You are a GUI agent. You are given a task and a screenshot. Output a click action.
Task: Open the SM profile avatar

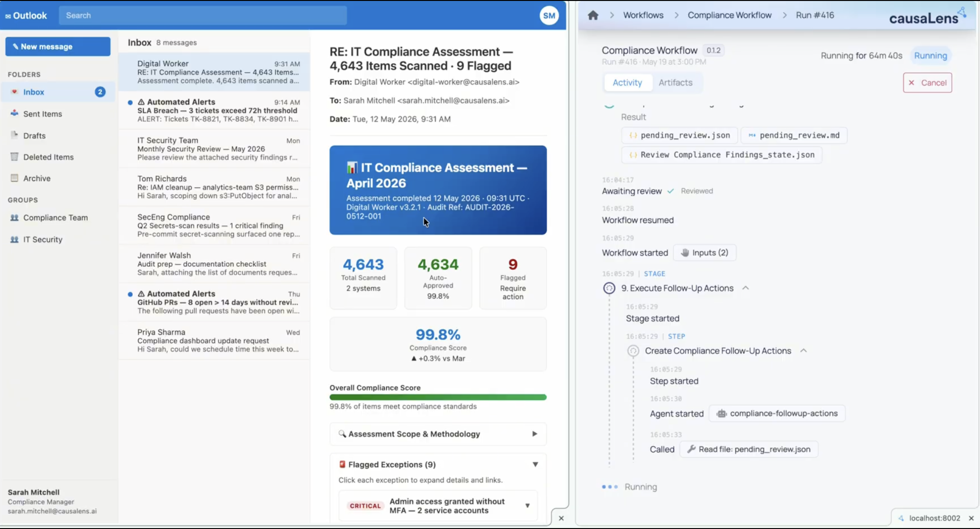click(x=549, y=15)
